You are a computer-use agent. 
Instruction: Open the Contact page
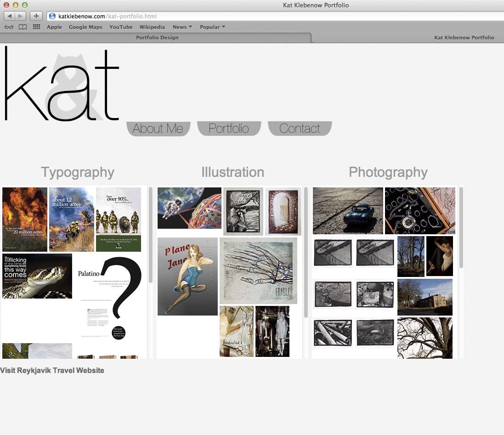coord(300,129)
